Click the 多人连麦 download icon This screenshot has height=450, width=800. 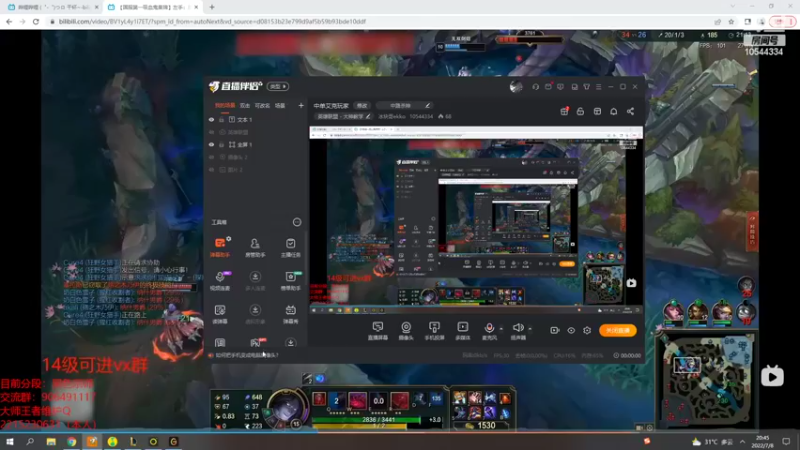255,277
